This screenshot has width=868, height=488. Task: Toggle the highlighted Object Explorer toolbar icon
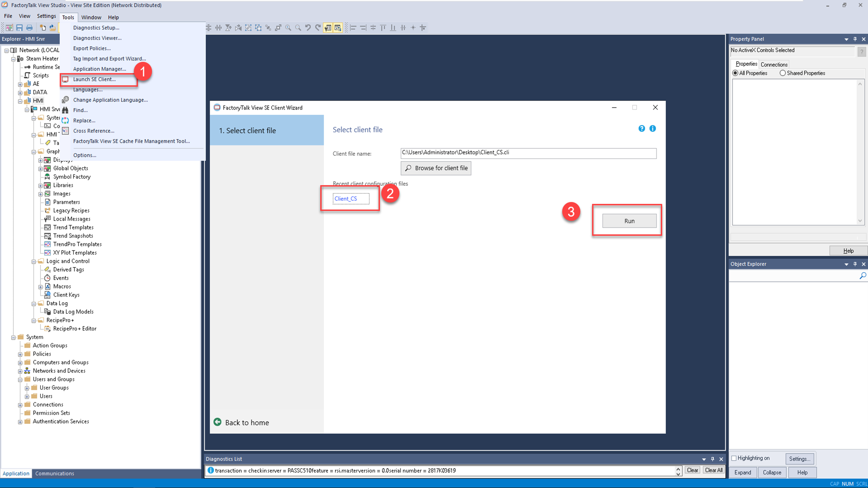click(338, 27)
